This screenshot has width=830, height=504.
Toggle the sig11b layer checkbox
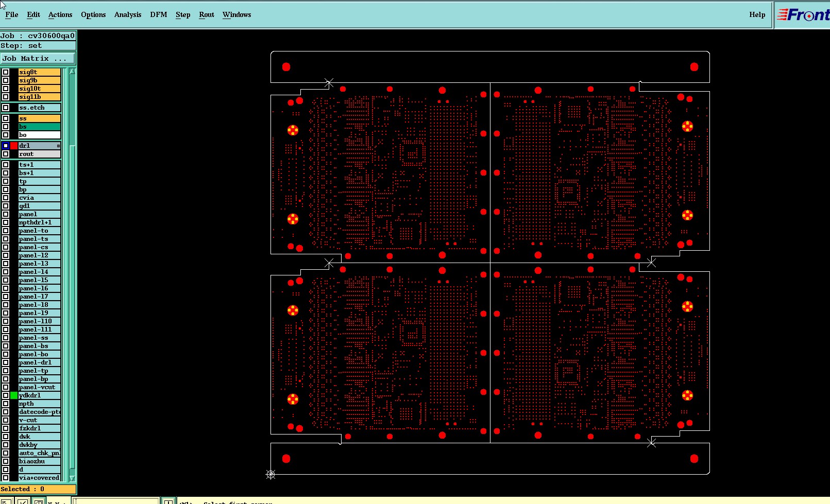point(6,97)
